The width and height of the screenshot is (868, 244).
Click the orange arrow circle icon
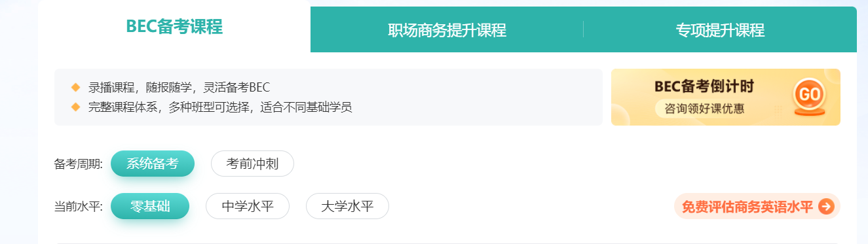click(x=826, y=207)
